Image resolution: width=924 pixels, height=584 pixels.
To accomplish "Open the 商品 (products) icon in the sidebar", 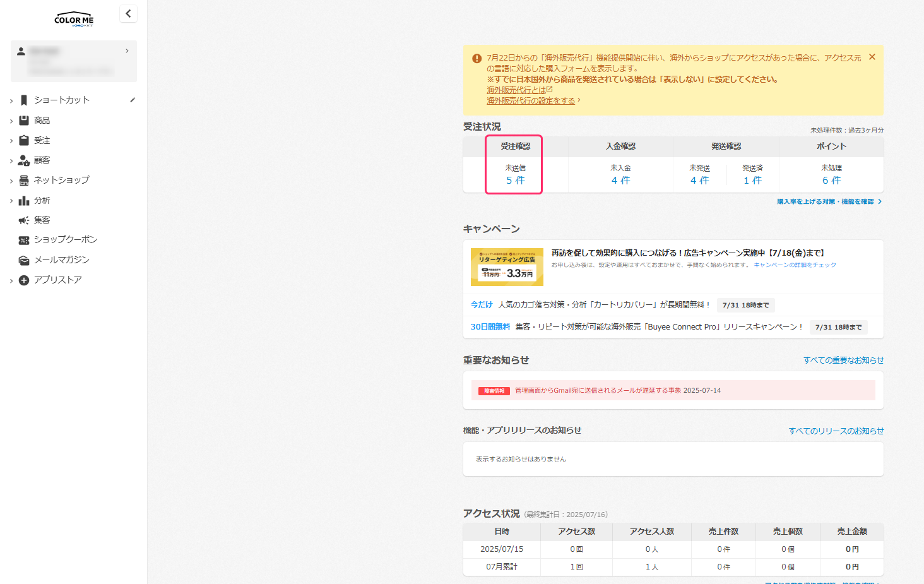I will point(25,120).
